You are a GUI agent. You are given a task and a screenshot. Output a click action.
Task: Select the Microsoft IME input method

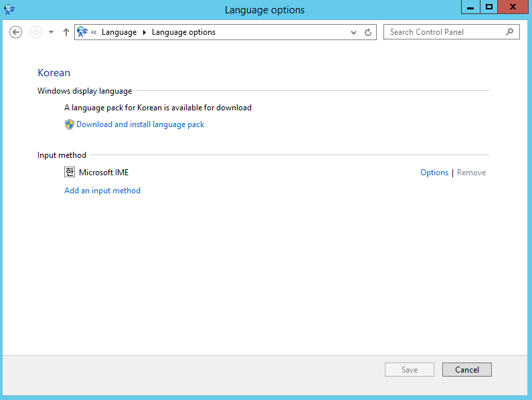(x=104, y=173)
